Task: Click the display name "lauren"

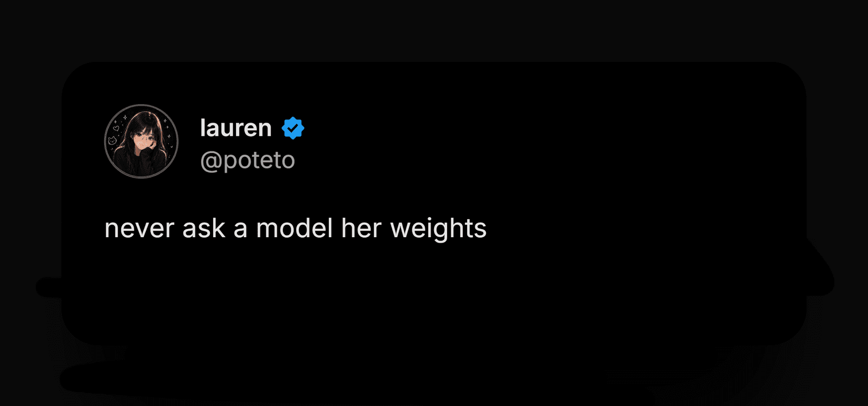Action: click(236, 128)
